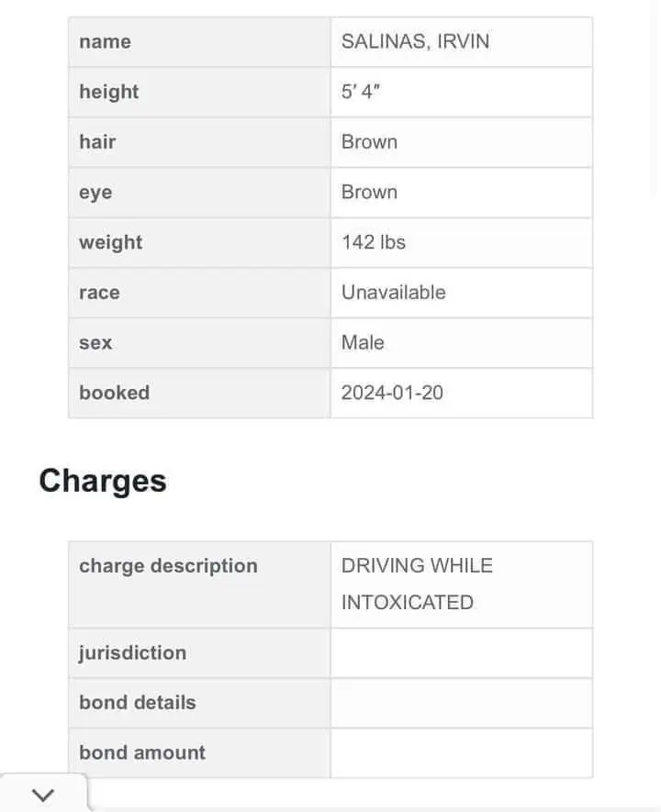Screen dimensions: 661x812
Task: Click the booked date 2024-01-20
Action: pyautogui.click(x=392, y=393)
